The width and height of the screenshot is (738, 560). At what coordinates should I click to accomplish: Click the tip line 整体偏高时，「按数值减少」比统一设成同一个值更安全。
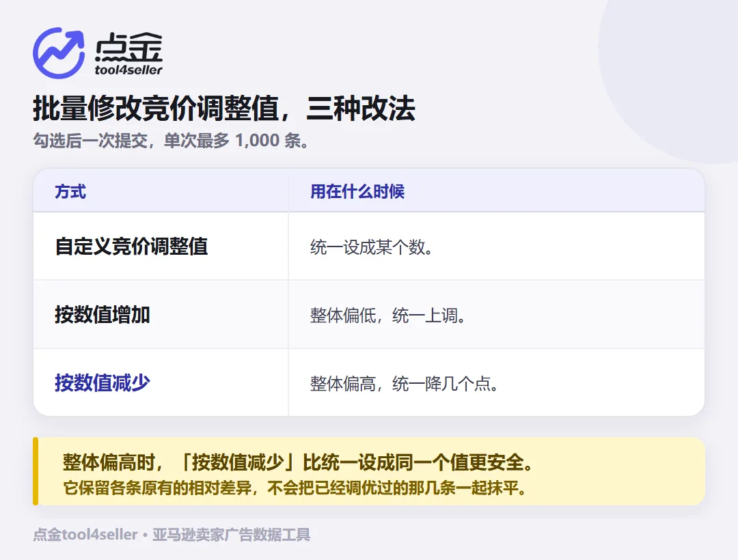pyautogui.click(x=299, y=462)
